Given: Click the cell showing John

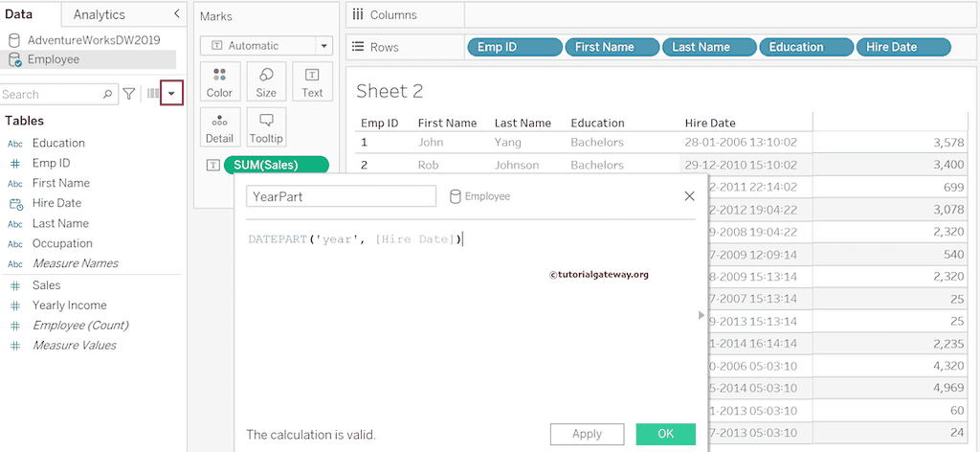Looking at the screenshot, I should 431,143.
